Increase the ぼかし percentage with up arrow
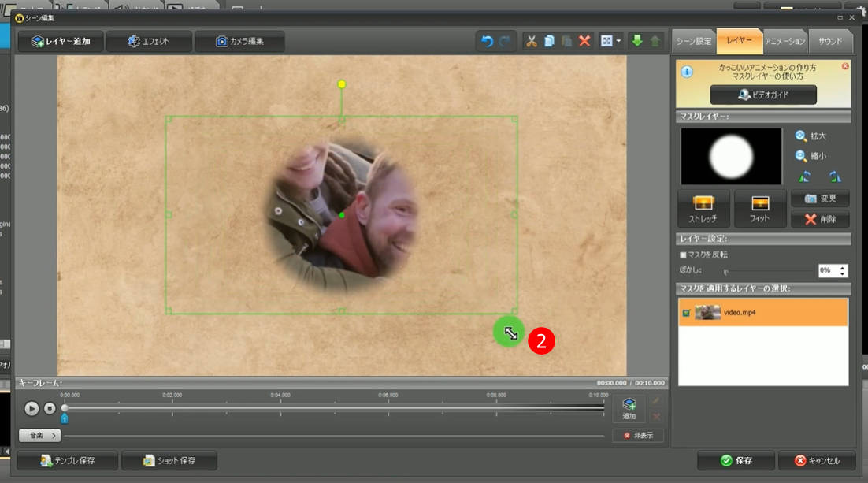This screenshot has height=483, width=868. coord(843,267)
